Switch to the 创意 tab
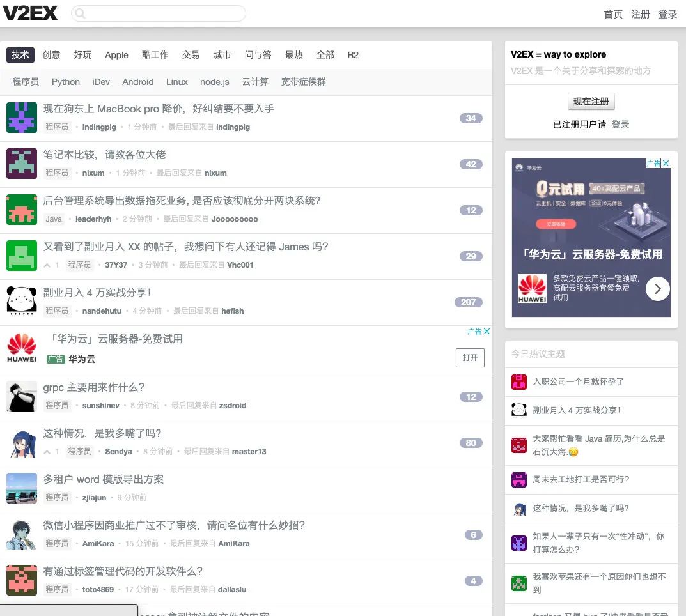This screenshot has height=616, width=686. coord(51,55)
